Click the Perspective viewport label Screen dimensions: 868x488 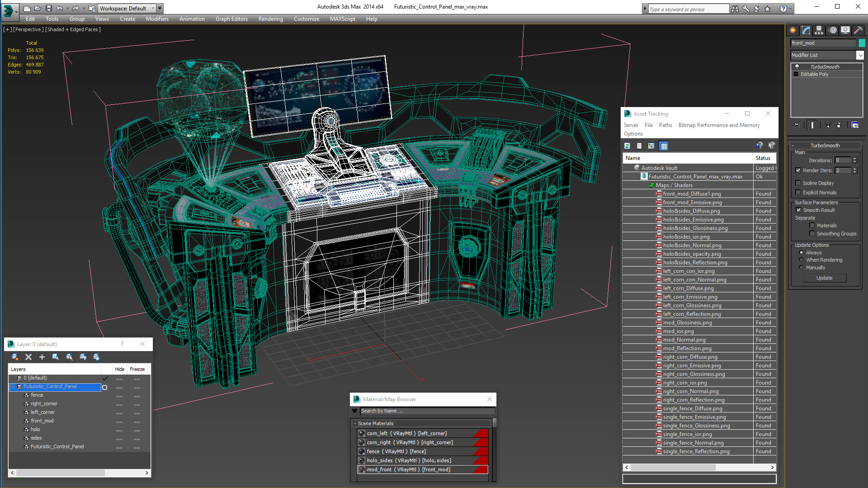28,29
